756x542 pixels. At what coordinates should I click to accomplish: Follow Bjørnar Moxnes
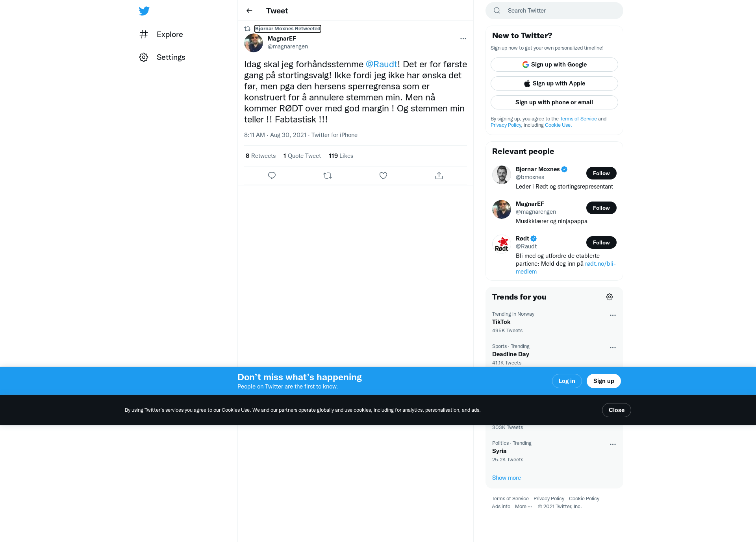[601, 173]
